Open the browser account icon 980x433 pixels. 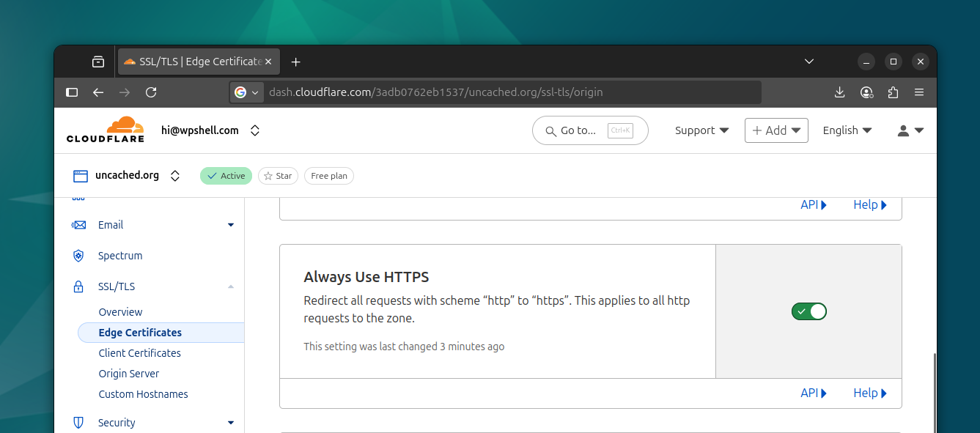[x=866, y=92]
